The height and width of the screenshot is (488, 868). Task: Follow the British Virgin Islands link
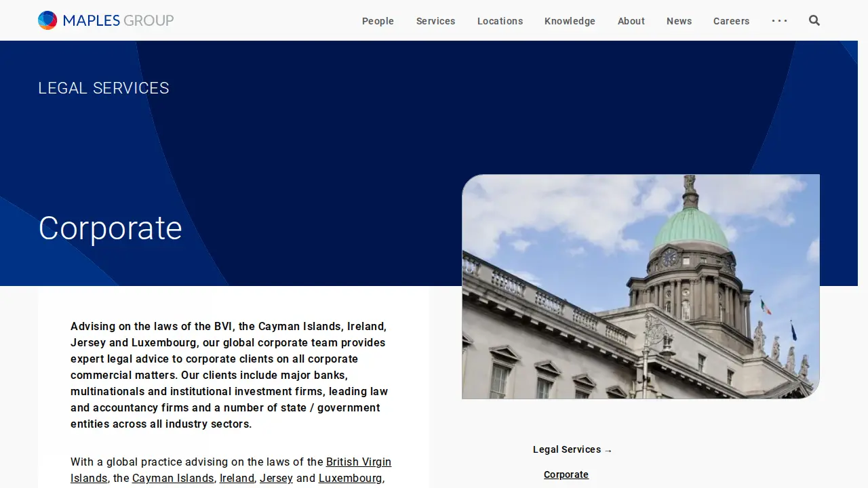[x=358, y=462]
